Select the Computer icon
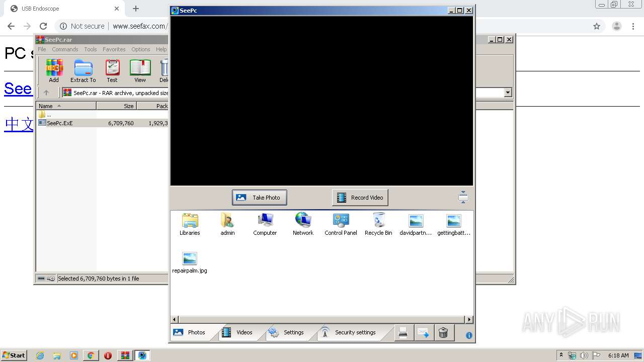Viewport: 644px width, 362px height. pyautogui.click(x=265, y=224)
